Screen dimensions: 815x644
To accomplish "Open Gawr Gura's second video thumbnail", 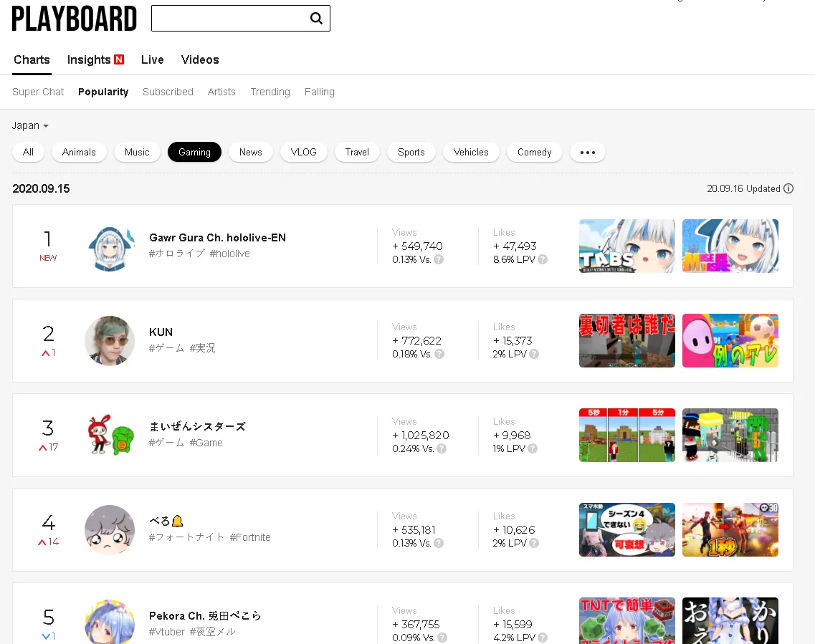I will (730, 246).
